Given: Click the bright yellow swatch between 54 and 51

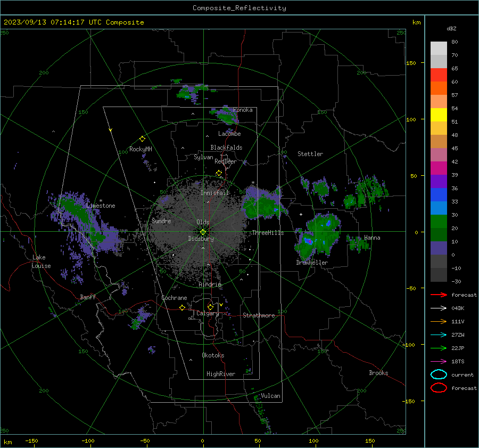Looking at the screenshot, I should tap(439, 115).
